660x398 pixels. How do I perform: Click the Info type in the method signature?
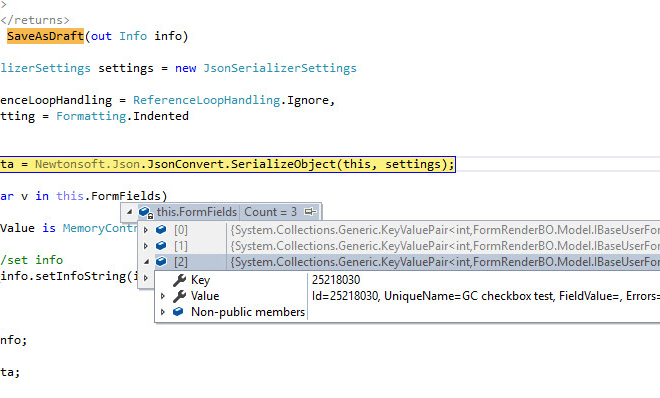(x=133, y=36)
